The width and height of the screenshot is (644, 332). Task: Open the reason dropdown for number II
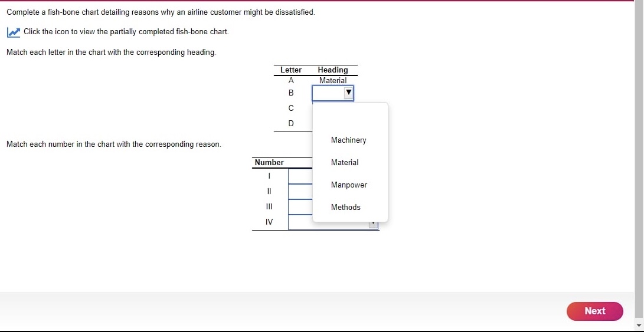(300, 192)
